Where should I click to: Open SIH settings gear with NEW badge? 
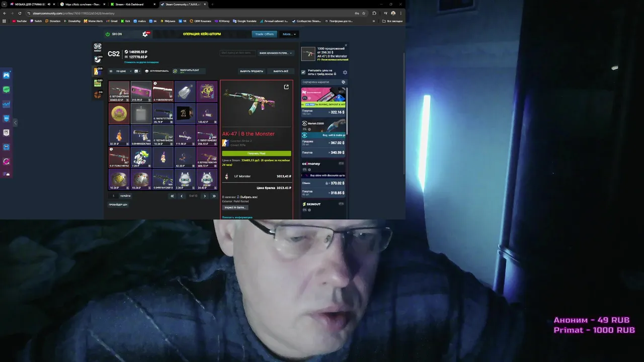[145, 34]
